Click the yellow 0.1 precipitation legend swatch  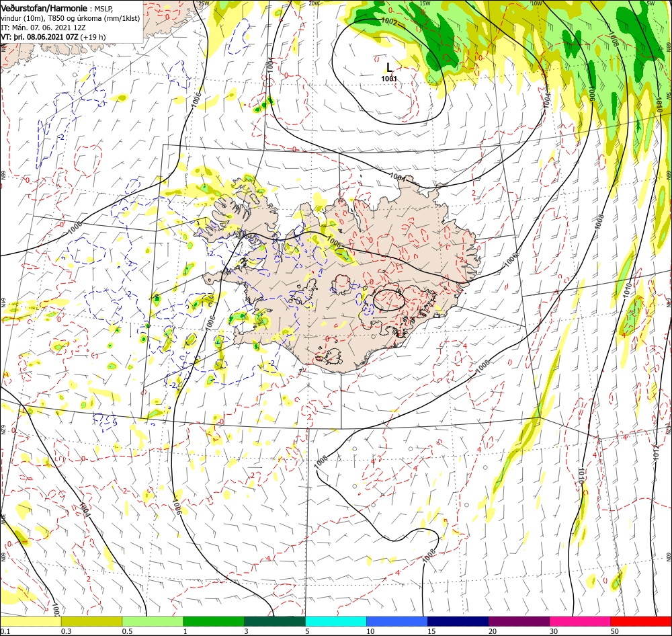click(31, 621)
